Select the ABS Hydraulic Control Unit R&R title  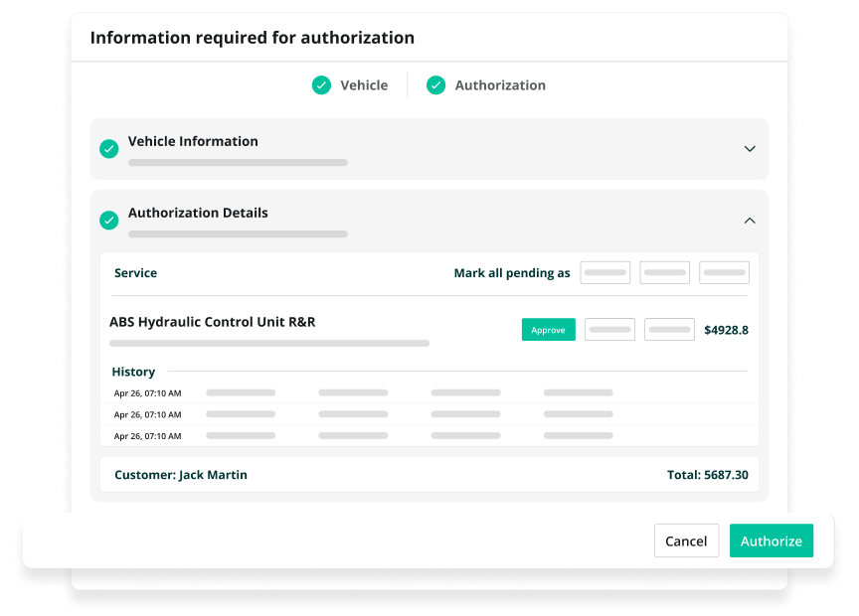212,322
